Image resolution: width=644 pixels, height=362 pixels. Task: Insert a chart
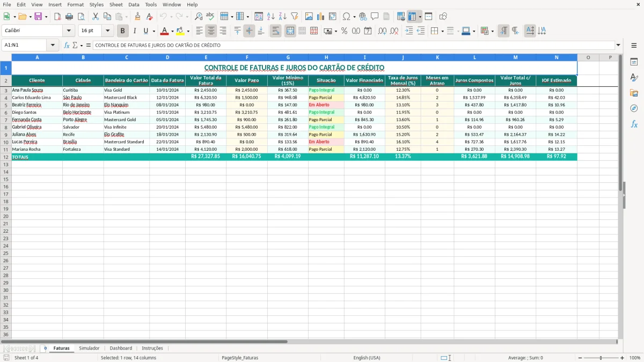tap(321, 17)
